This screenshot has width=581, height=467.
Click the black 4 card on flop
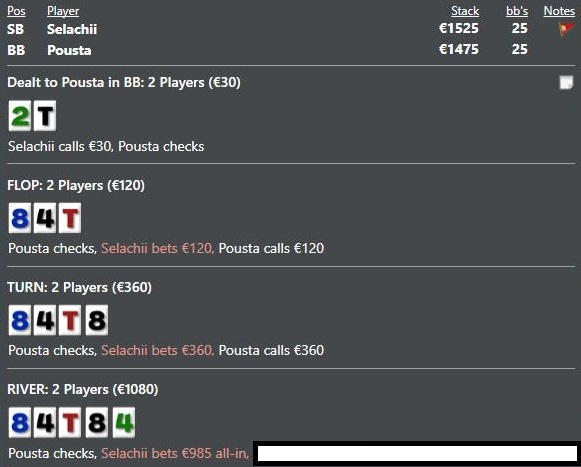(45, 218)
